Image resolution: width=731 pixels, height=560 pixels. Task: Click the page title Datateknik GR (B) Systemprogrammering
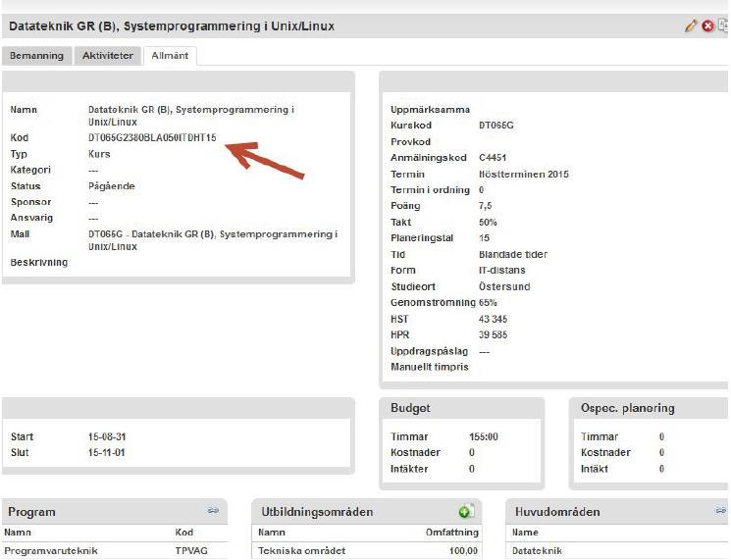coord(172,26)
